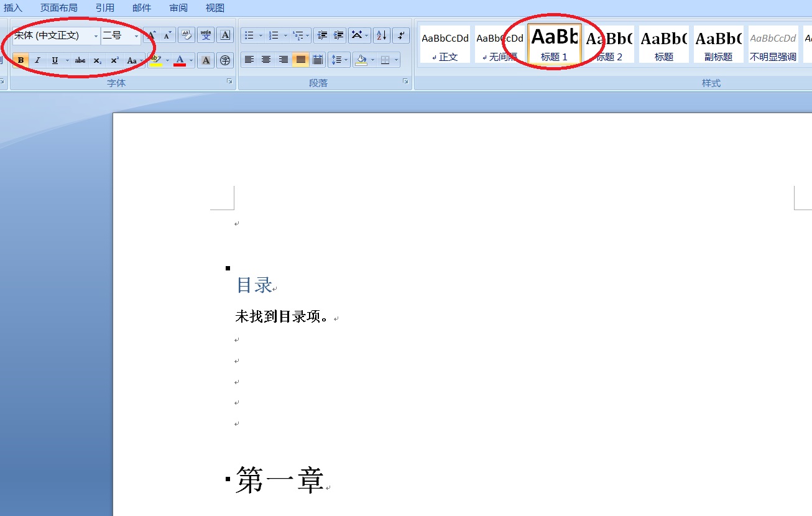Align text left icon
812x516 pixels.
[x=249, y=60]
